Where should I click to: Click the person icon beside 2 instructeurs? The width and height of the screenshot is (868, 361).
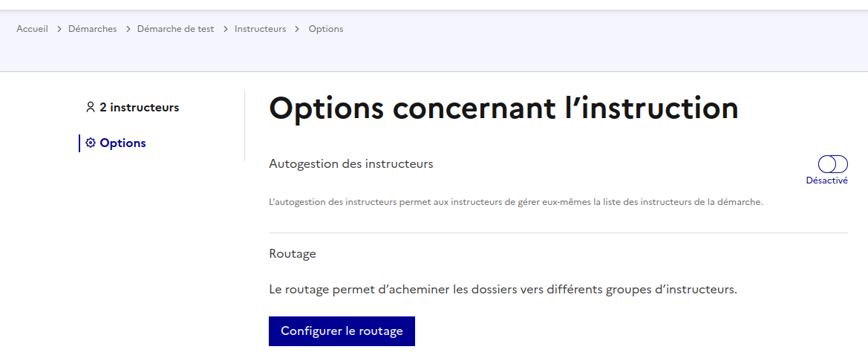91,108
